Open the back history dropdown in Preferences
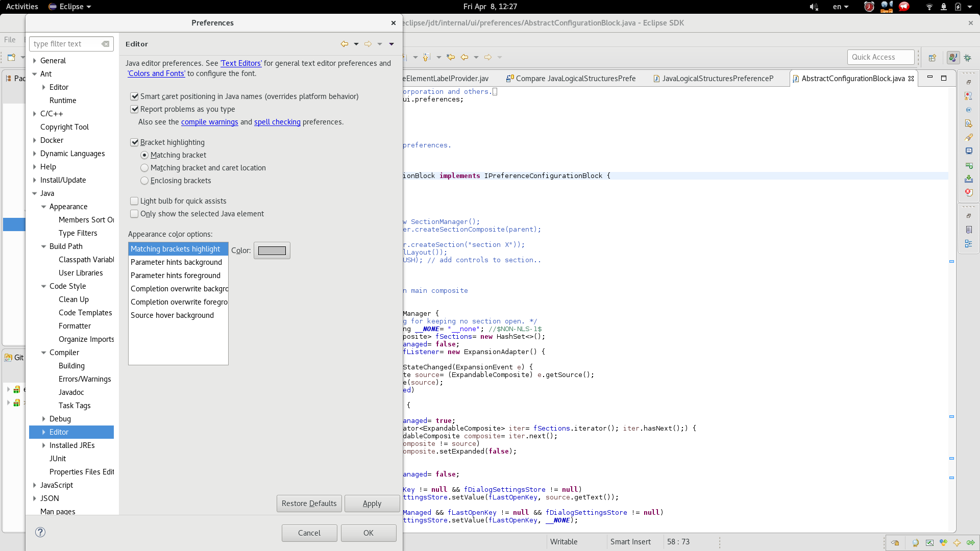980x551 pixels. (356, 44)
